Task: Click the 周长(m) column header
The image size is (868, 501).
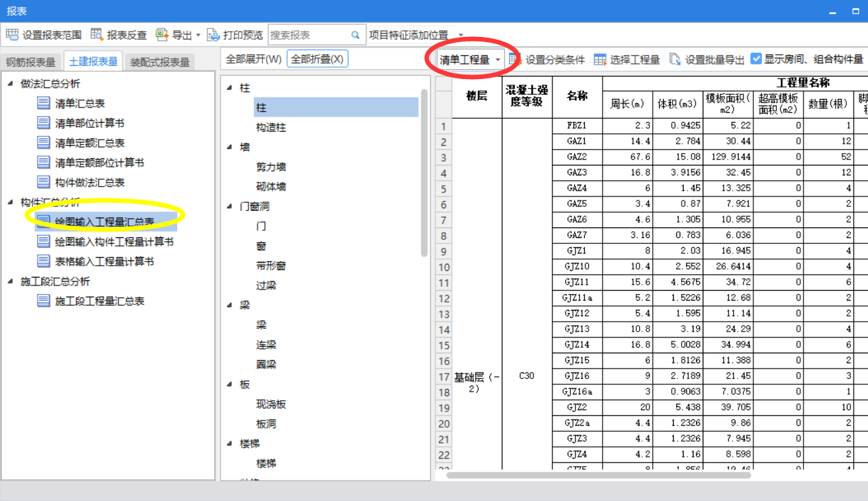Action: tap(628, 104)
